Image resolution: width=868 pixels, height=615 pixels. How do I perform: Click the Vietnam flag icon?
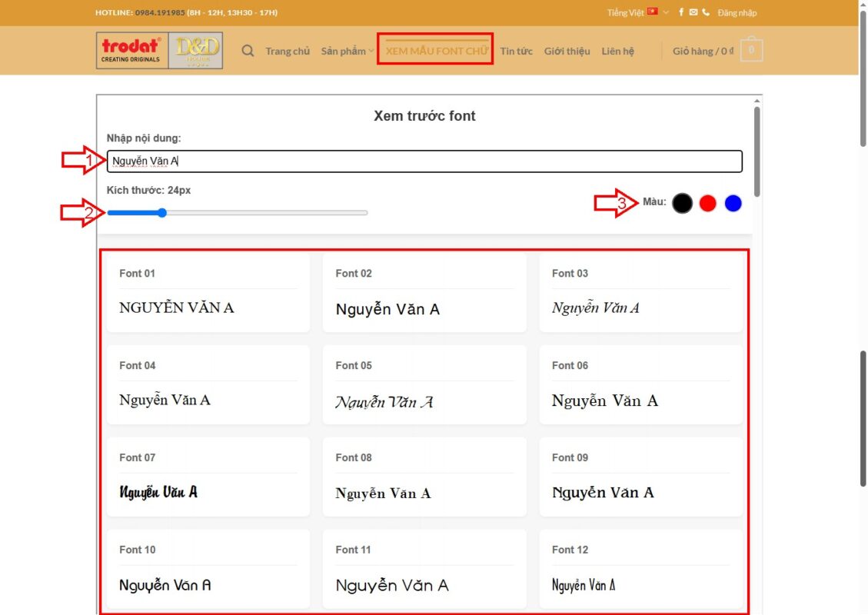click(x=653, y=12)
